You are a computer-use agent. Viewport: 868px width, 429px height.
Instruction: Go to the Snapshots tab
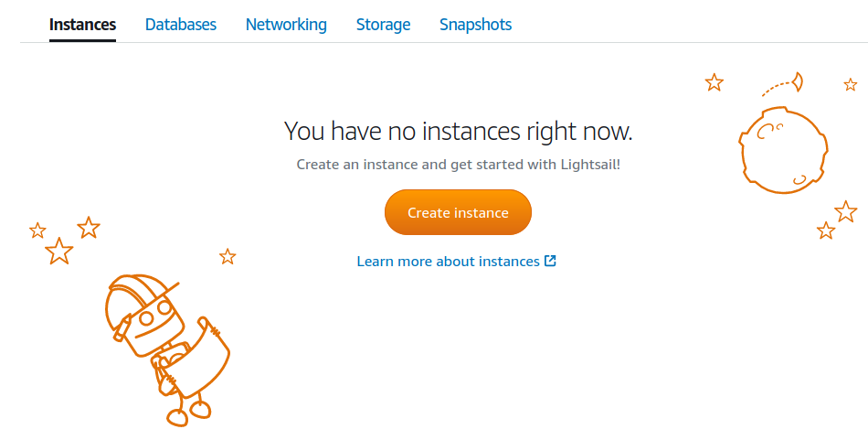point(475,25)
